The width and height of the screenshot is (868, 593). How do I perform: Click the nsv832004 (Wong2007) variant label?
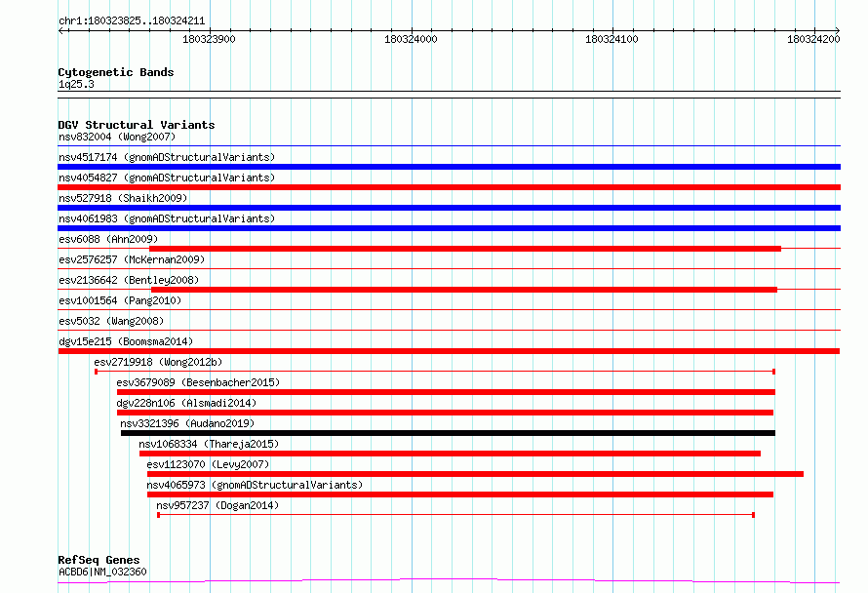tap(117, 137)
